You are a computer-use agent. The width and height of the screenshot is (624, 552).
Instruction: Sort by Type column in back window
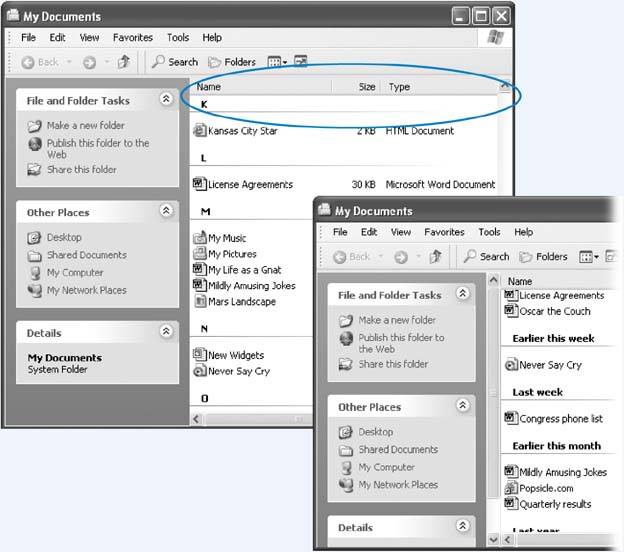(x=440, y=86)
